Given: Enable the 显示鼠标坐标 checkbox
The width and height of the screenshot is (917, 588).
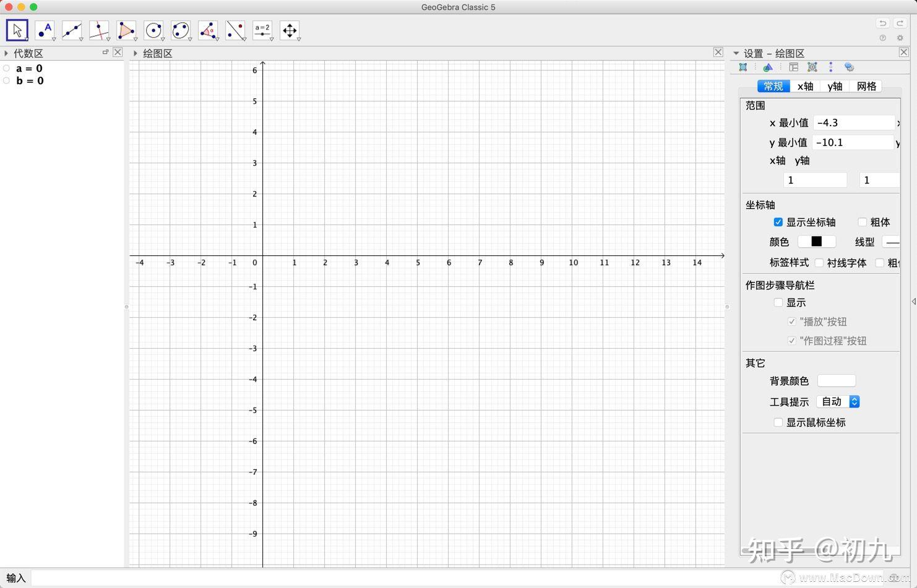Looking at the screenshot, I should 778,422.
